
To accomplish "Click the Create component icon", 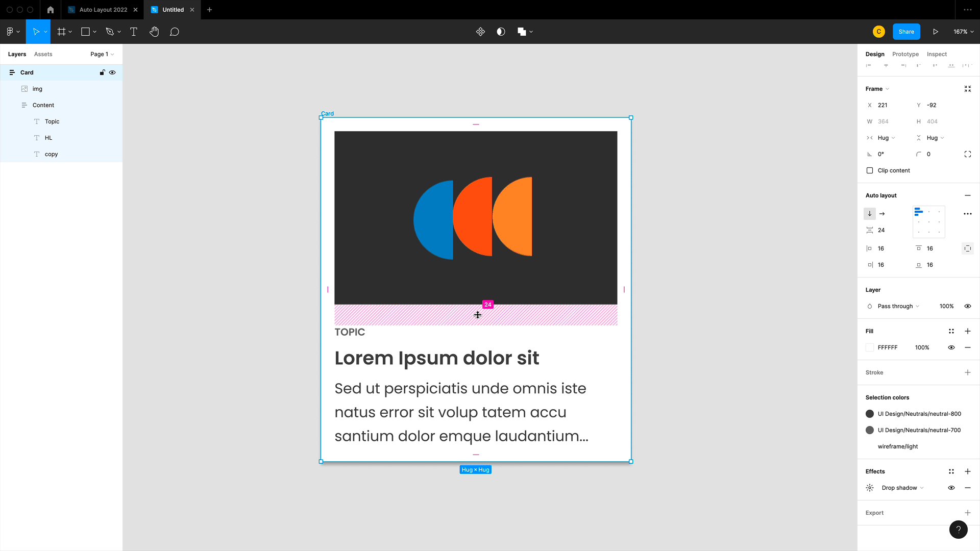I will click(480, 32).
